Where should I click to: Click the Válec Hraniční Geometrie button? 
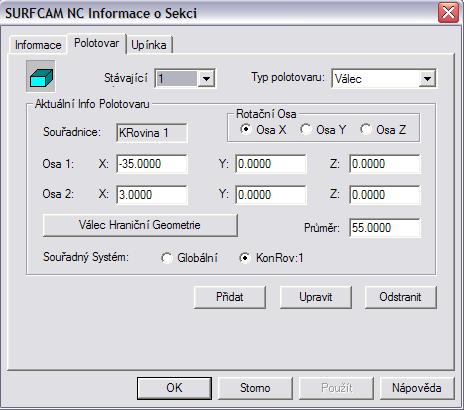pos(140,225)
